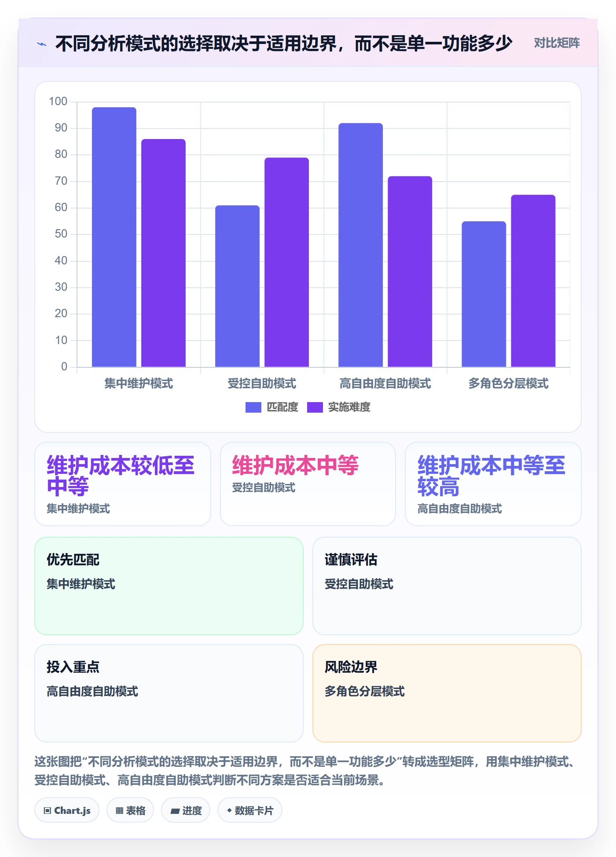The width and height of the screenshot is (616, 857).
Task: Click the 集中维护模式 实施难度 bar
Action: (x=163, y=253)
